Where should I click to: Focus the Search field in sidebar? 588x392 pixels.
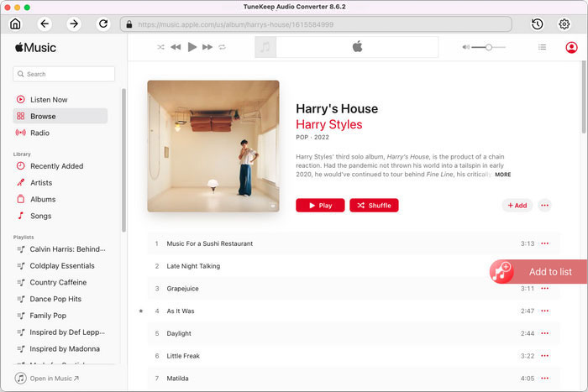(x=64, y=74)
